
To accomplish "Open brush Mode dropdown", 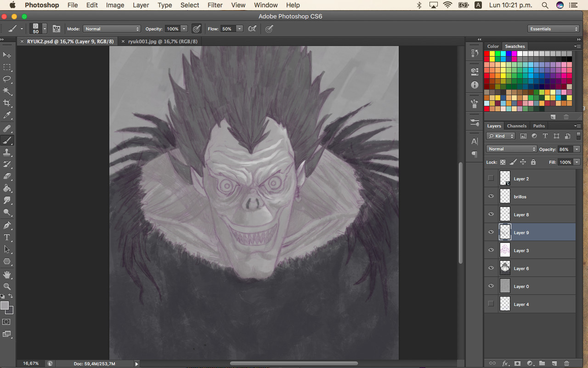I will [x=112, y=29].
